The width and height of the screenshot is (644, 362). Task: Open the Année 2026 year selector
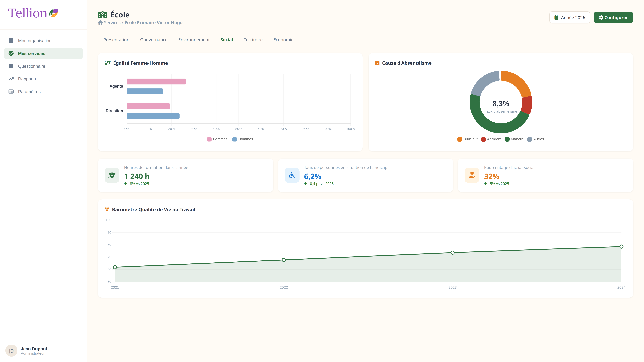[x=570, y=18]
